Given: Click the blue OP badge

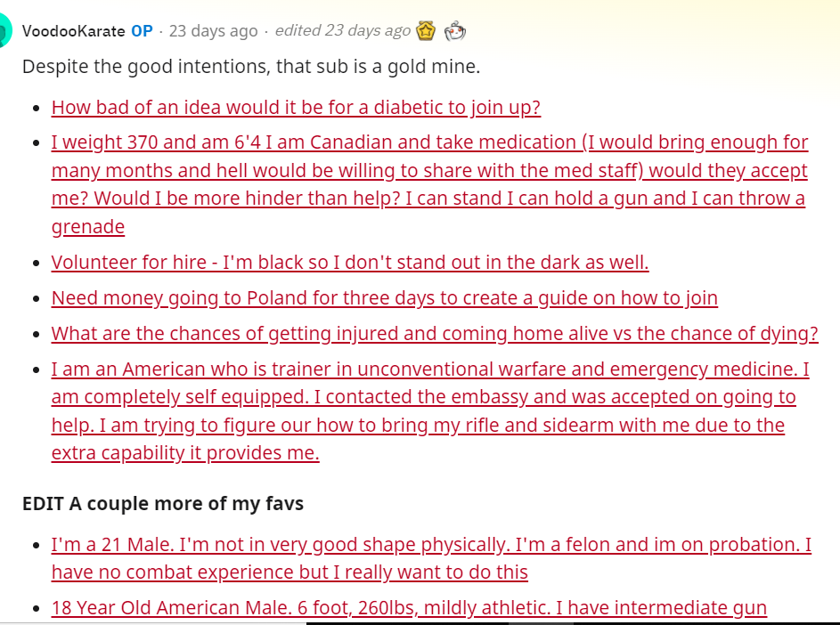Looking at the screenshot, I should tap(142, 31).
